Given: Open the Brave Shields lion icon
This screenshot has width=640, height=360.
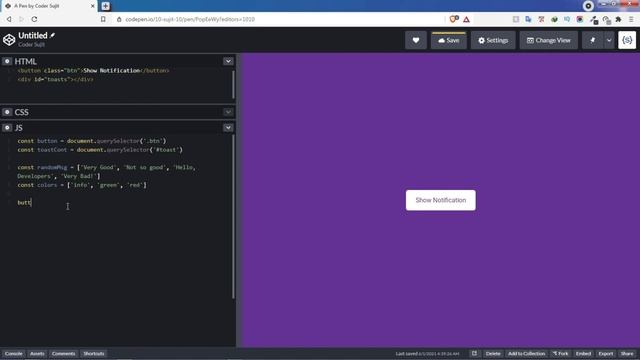Looking at the screenshot, I should click(453, 19).
